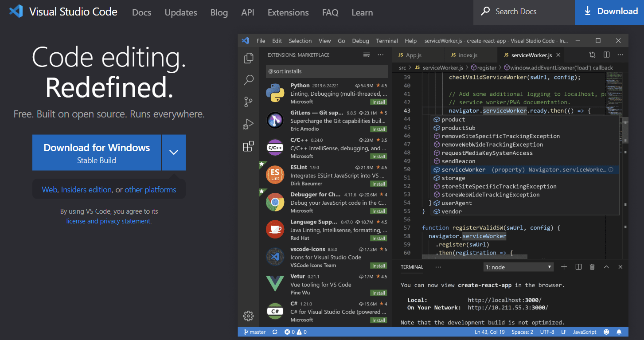The width and height of the screenshot is (644, 340).
Task: Click the errors and warnings count in status bar
Action: 296,332
